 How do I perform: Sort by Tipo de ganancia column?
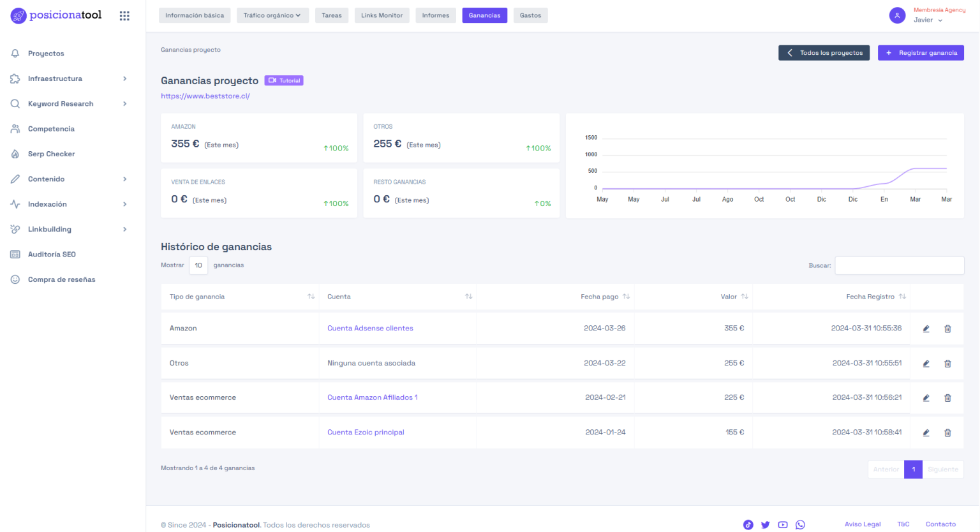click(311, 297)
